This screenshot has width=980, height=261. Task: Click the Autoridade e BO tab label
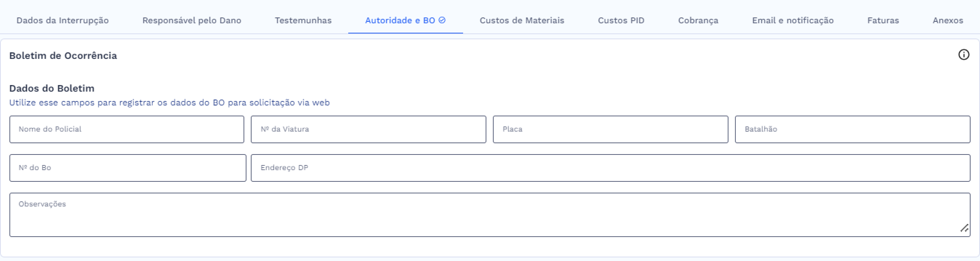click(400, 21)
